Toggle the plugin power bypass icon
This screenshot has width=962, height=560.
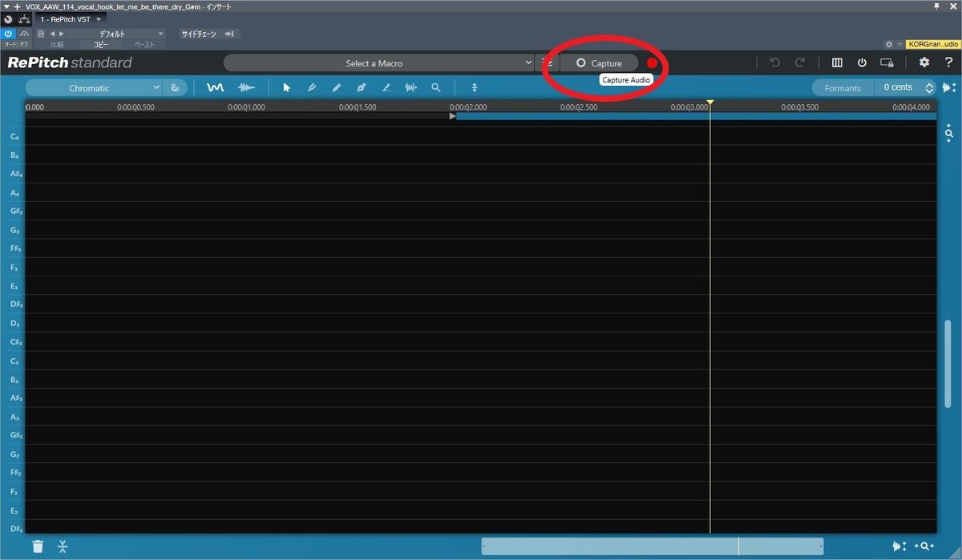point(860,62)
